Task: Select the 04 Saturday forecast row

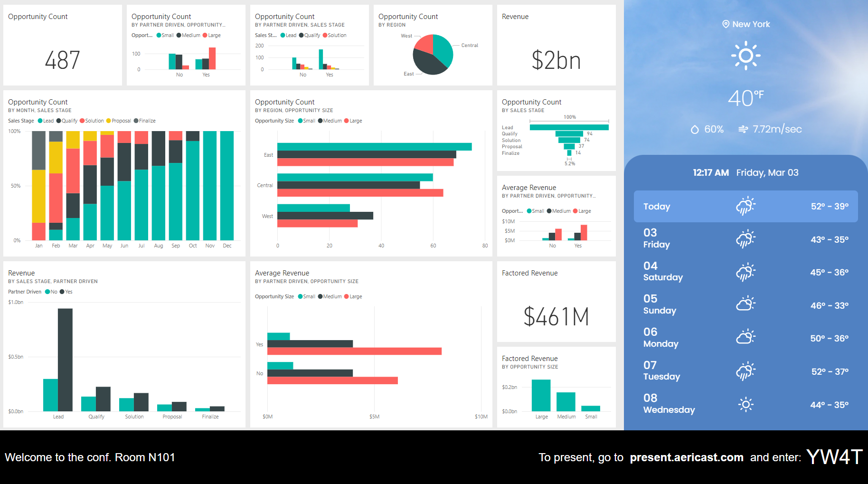Action: [745, 272]
